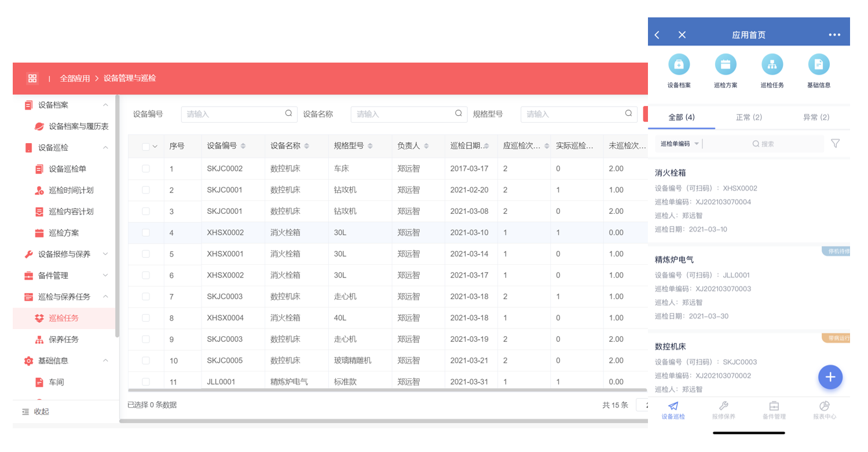This screenshot has height=452, width=868.
Task: Check the row 9 checkbox
Action: coord(146,339)
